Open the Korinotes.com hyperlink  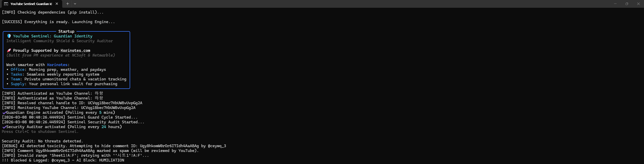[x=75, y=50]
